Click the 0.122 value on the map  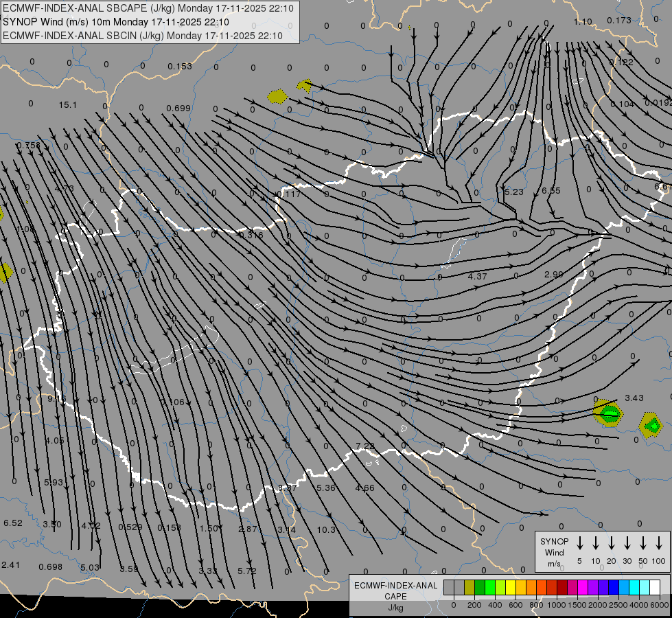point(621,62)
